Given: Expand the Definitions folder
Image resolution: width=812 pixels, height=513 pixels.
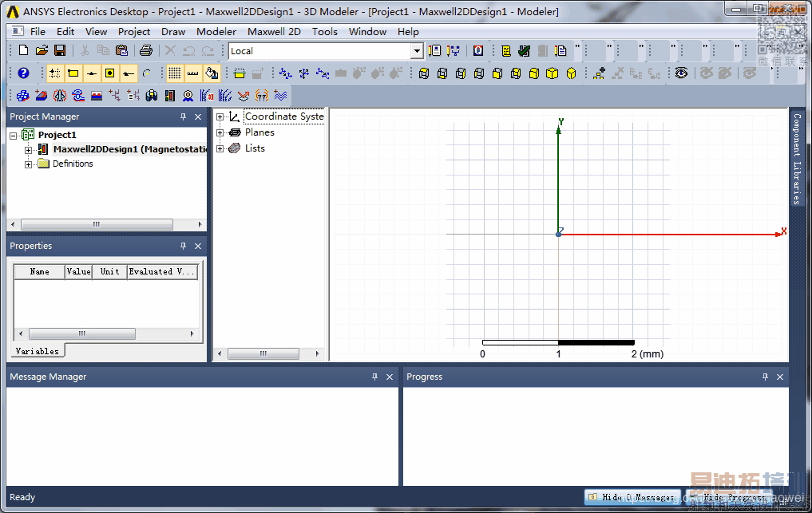Looking at the screenshot, I should (x=29, y=164).
